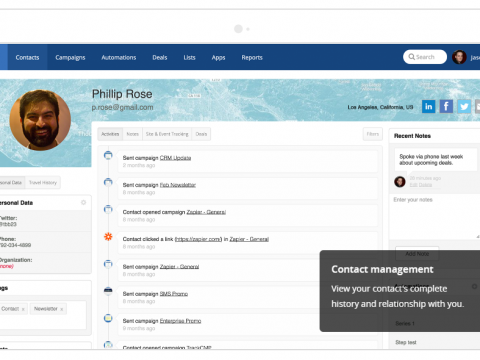Open the Filters dropdown

pos(373,134)
